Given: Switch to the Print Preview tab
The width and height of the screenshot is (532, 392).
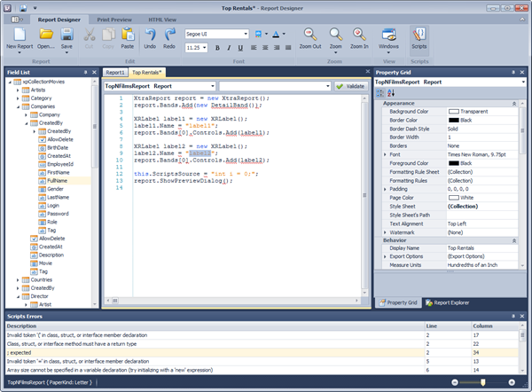Looking at the screenshot, I should pyautogui.click(x=114, y=20).
